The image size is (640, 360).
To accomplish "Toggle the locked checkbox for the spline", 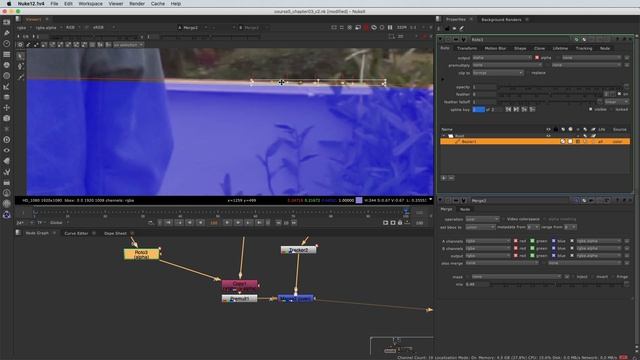I will pos(612,109).
